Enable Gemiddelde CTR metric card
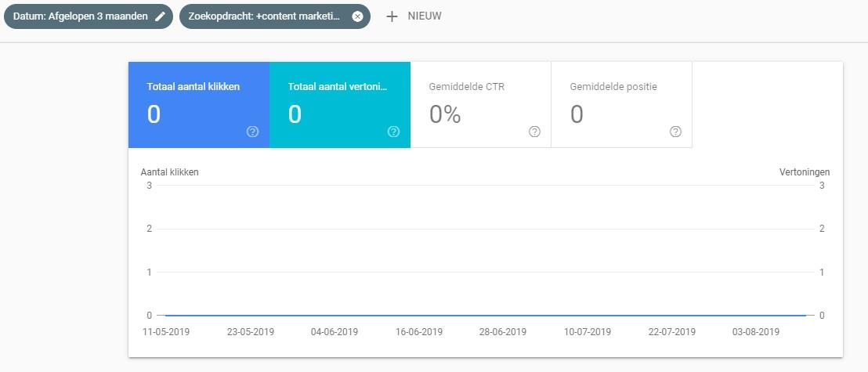Image resolution: width=868 pixels, height=372 pixels. [x=480, y=105]
